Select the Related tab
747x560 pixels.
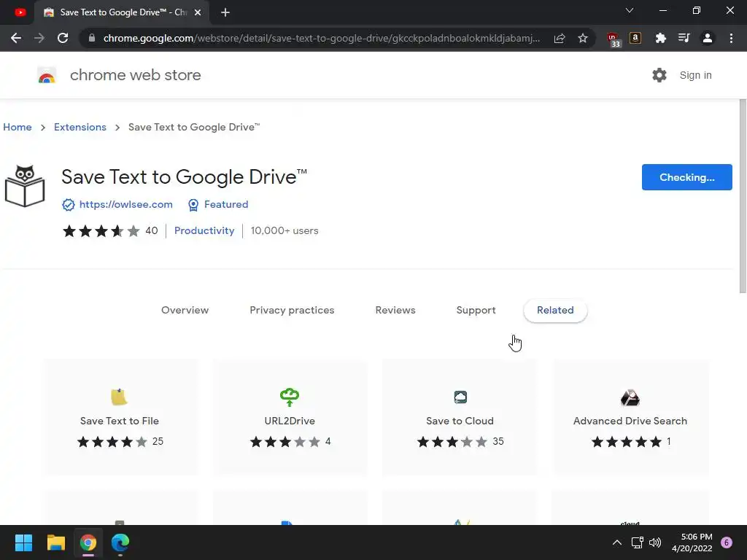[x=555, y=311]
